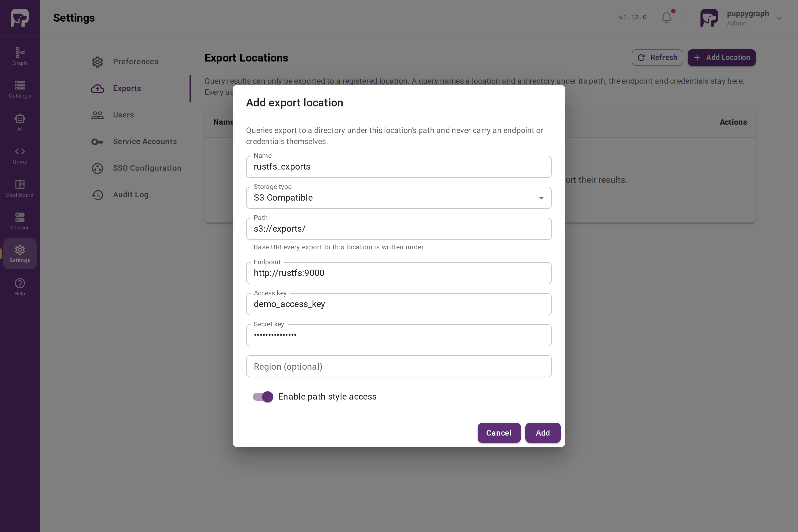The width and height of the screenshot is (798, 532).
Task: Click the puppygraph user avatar icon
Action: (x=709, y=18)
